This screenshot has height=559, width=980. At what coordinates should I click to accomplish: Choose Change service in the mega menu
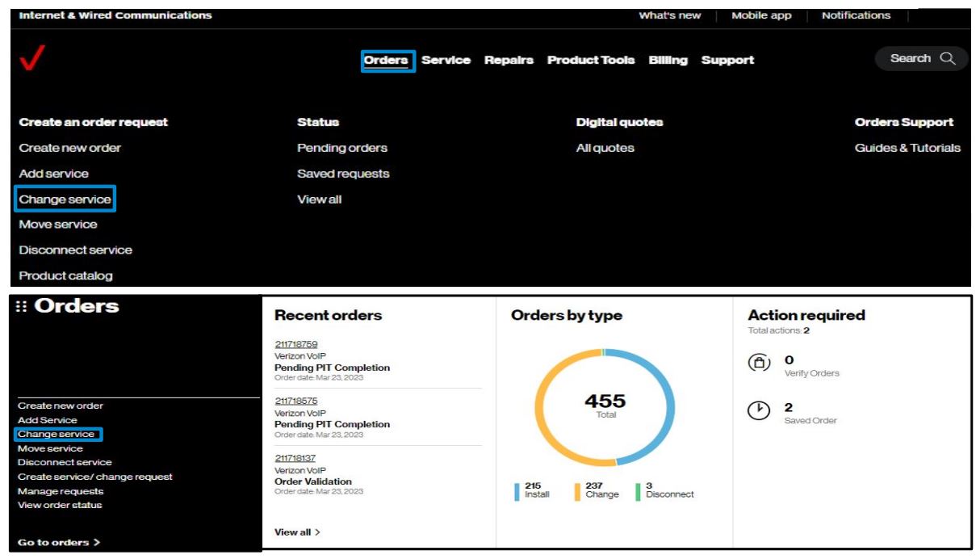(65, 200)
